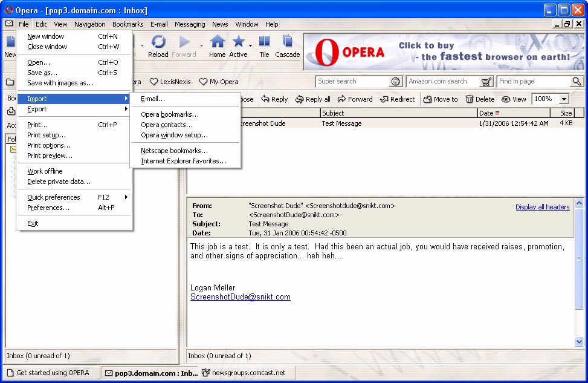Forward the message via mail toolbar
This screenshot has width=588, height=383.
tap(355, 99)
